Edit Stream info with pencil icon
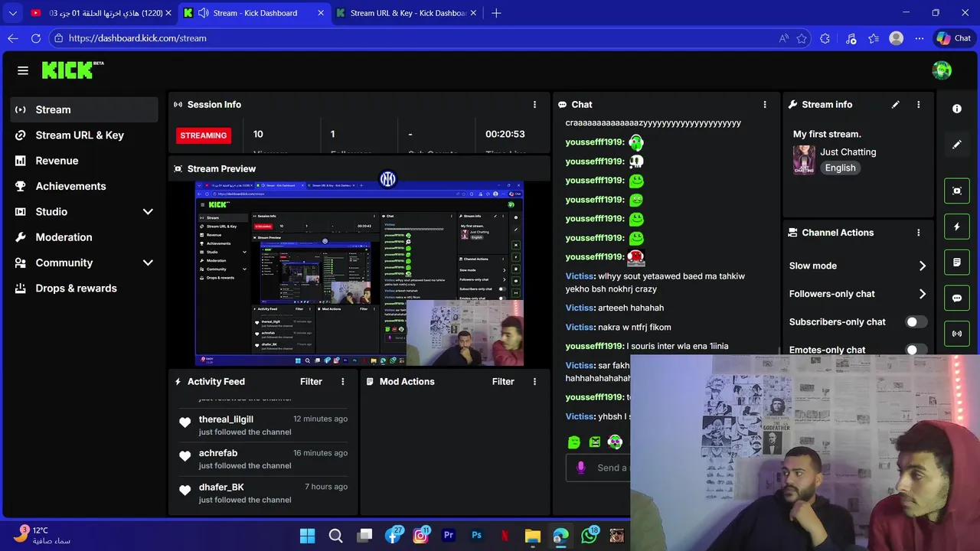 click(895, 105)
